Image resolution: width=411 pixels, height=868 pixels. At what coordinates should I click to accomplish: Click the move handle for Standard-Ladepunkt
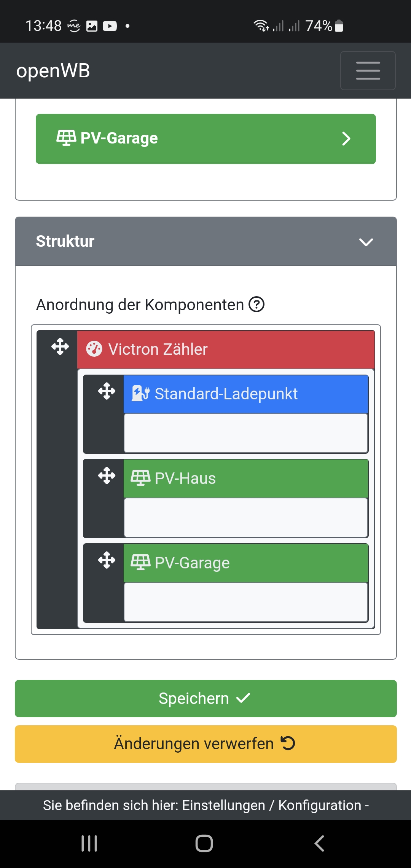pyautogui.click(x=107, y=391)
